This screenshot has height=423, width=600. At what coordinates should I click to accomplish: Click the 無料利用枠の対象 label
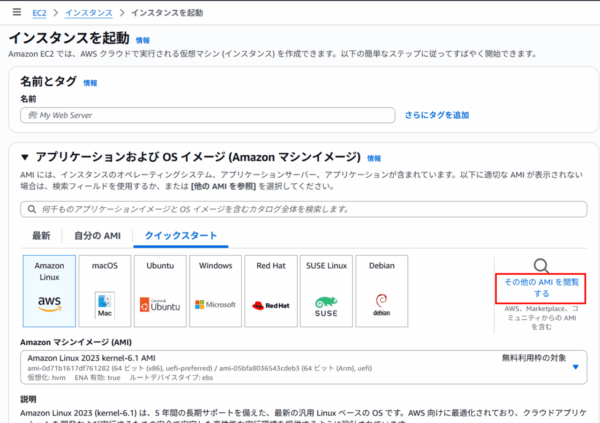point(534,358)
